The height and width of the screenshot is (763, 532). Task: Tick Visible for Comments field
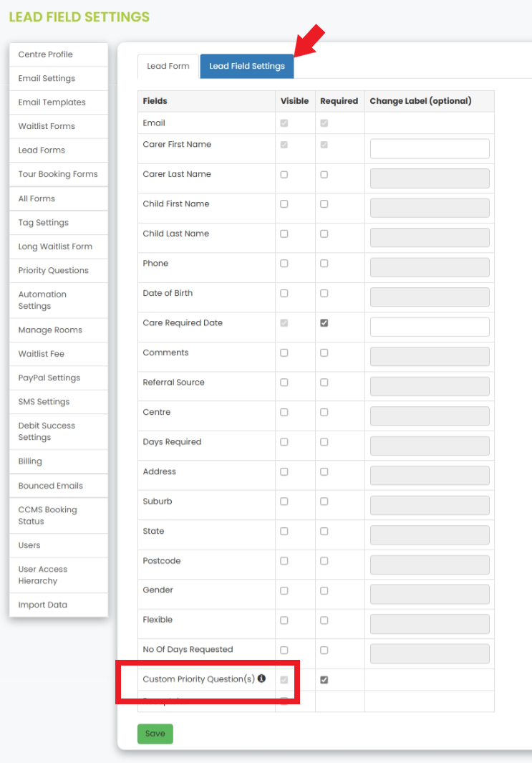284,352
